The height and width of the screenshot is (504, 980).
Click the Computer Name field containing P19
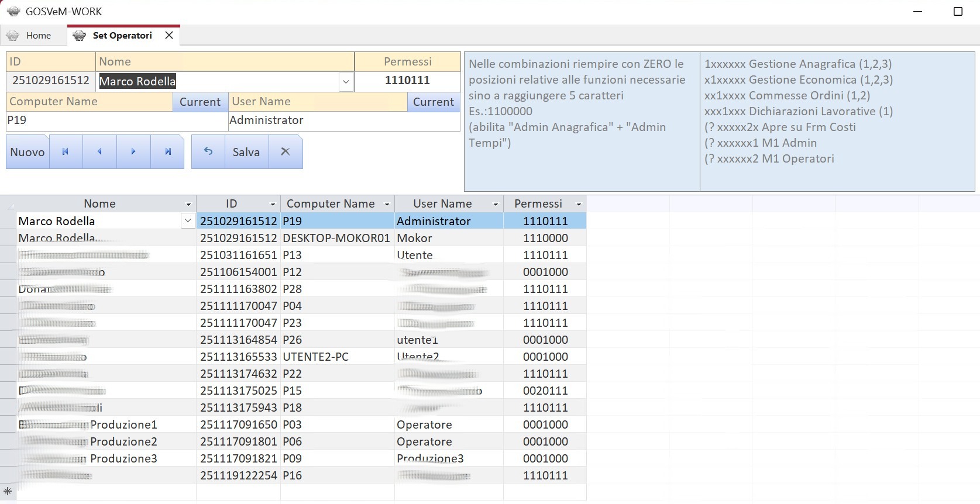(x=116, y=120)
